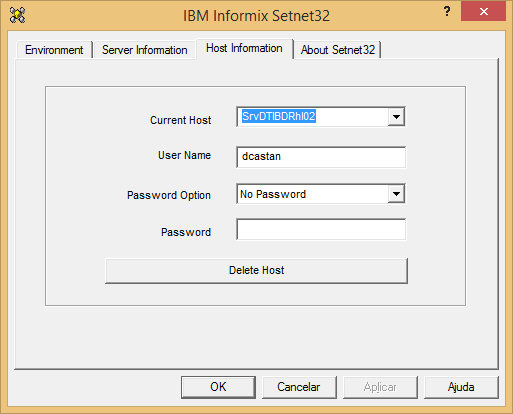Focus the empty Password input field
Viewport: 513px width, 414px height.
[x=321, y=229]
